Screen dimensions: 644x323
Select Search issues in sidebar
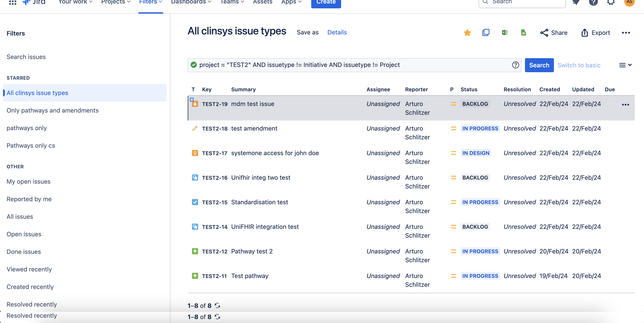coord(26,57)
